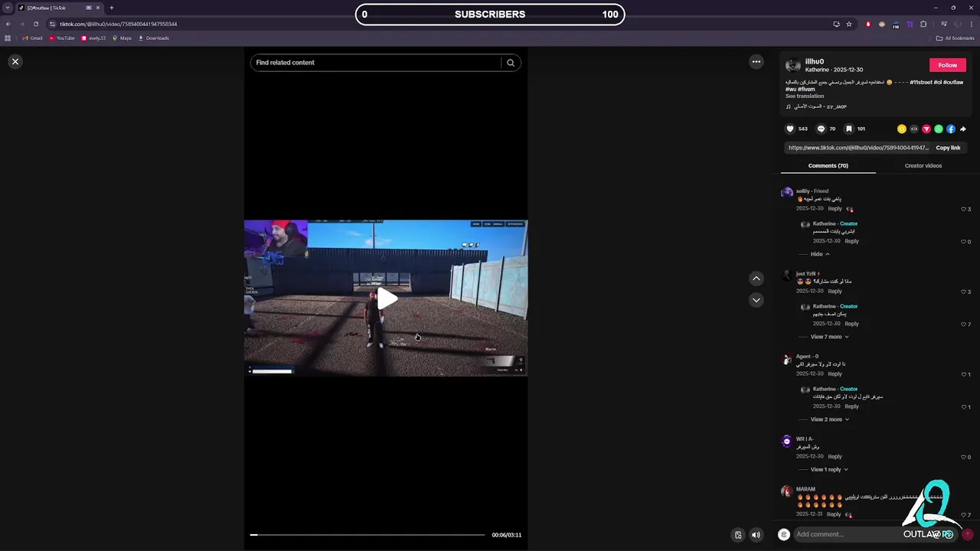Open the Maps bookmark
980x551 pixels.
122,38
